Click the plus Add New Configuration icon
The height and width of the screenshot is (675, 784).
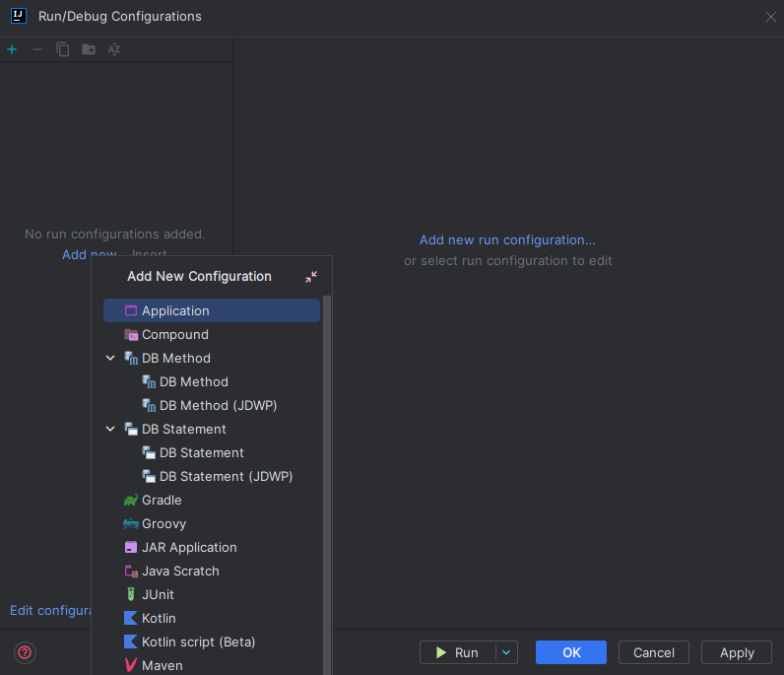coord(12,49)
